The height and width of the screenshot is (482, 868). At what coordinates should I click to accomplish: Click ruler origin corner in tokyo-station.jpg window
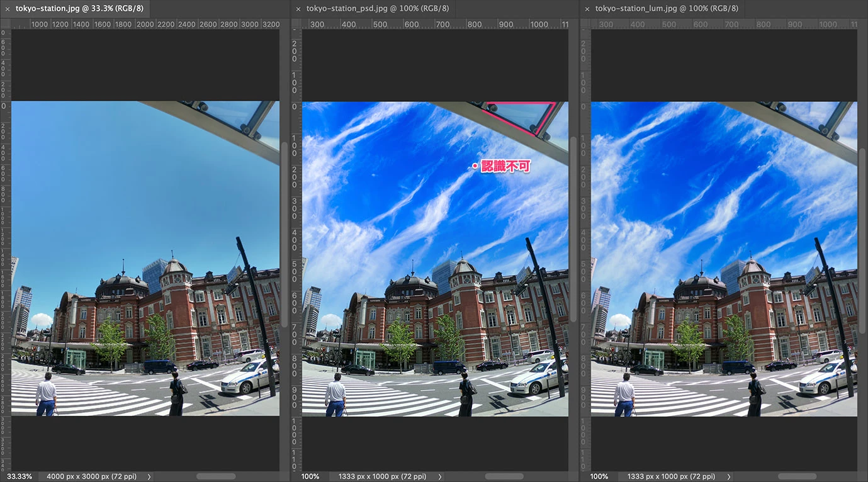point(5,24)
